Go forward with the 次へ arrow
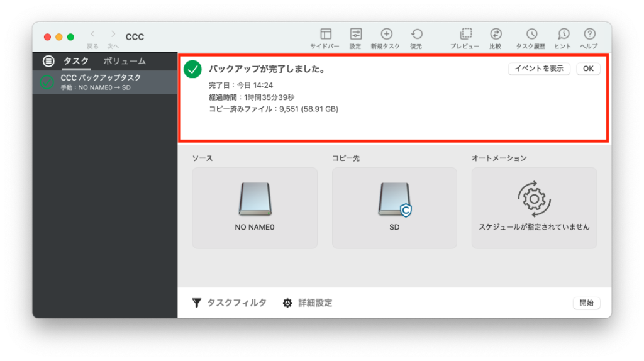This screenshot has width=644, height=361. [113, 34]
